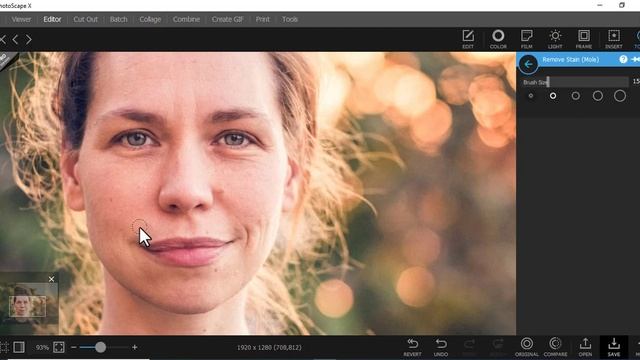The width and height of the screenshot is (640, 360).
Task: Click the zoom level slider handle
Action: pyautogui.click(x=100, y=347)
